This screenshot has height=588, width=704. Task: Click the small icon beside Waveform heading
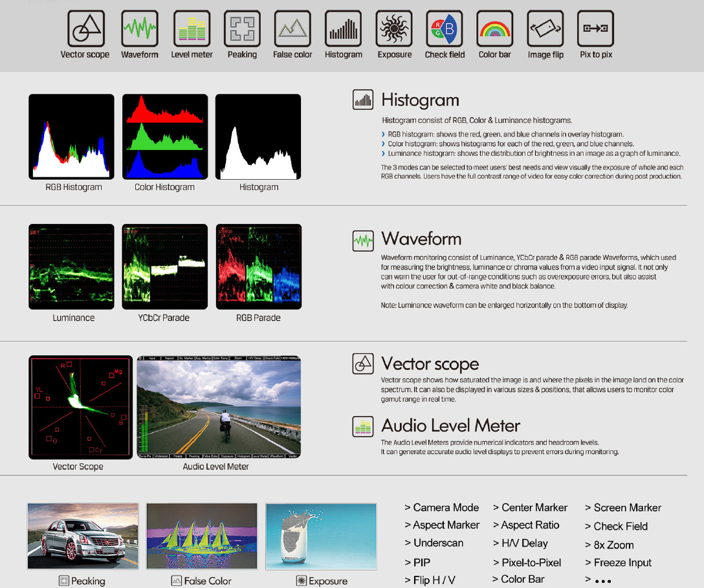363,241
